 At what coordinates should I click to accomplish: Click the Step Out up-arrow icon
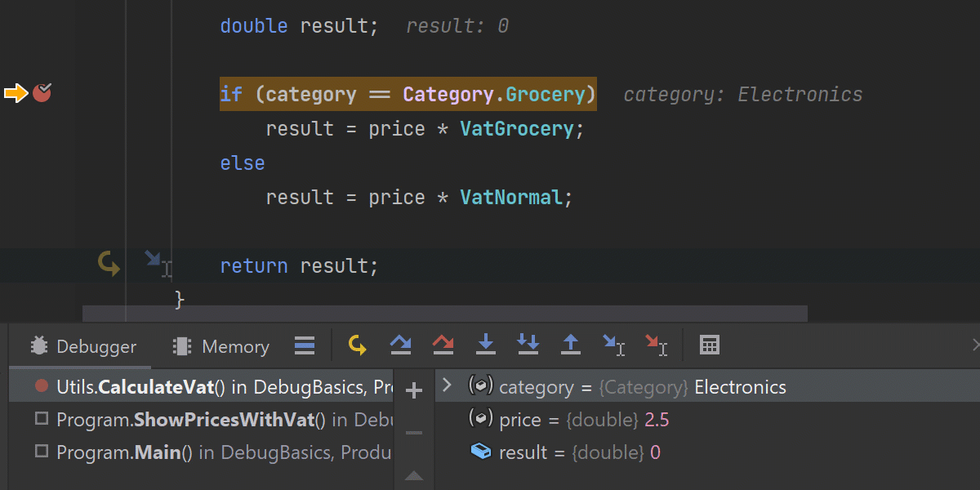click(x=571, y=345)
